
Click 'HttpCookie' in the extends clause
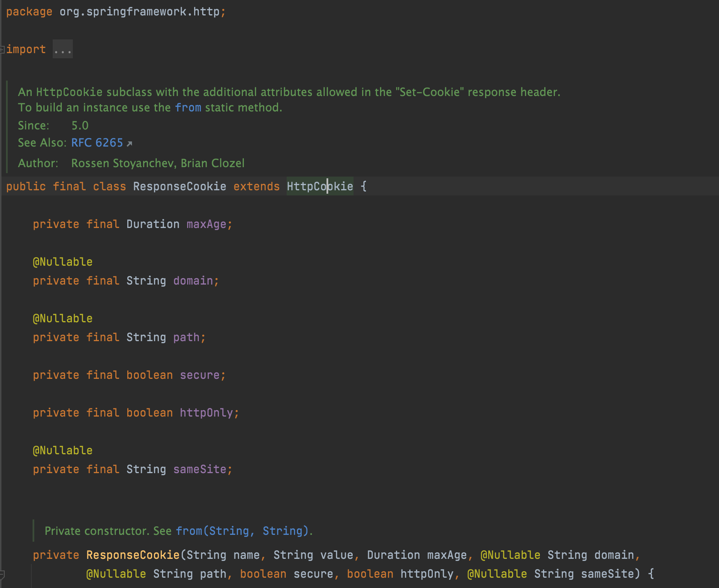coord(320,186)
